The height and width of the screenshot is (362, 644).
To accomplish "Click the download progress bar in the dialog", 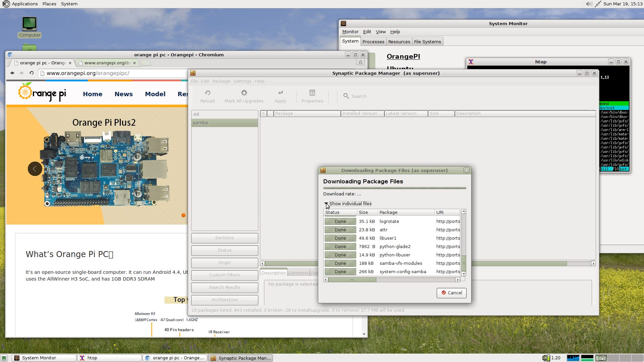I will 394,188.
